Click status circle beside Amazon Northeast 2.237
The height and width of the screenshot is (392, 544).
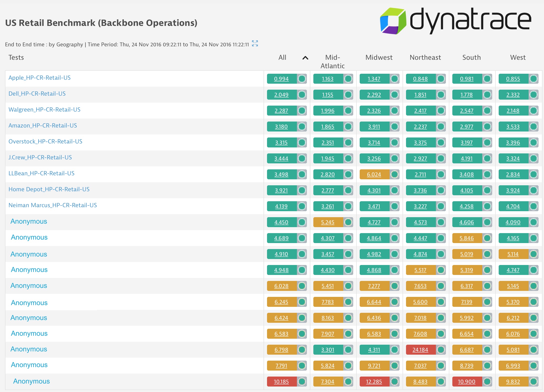coord(441,127)
